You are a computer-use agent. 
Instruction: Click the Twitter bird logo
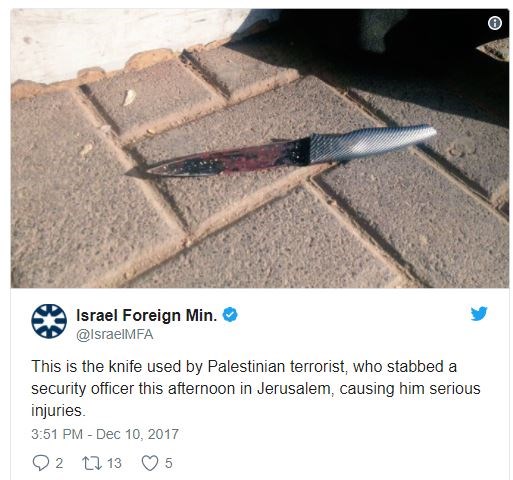479,314
